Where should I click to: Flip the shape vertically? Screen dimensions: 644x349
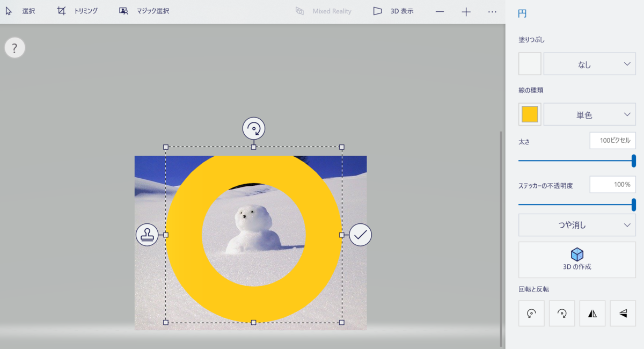point(623,314)
